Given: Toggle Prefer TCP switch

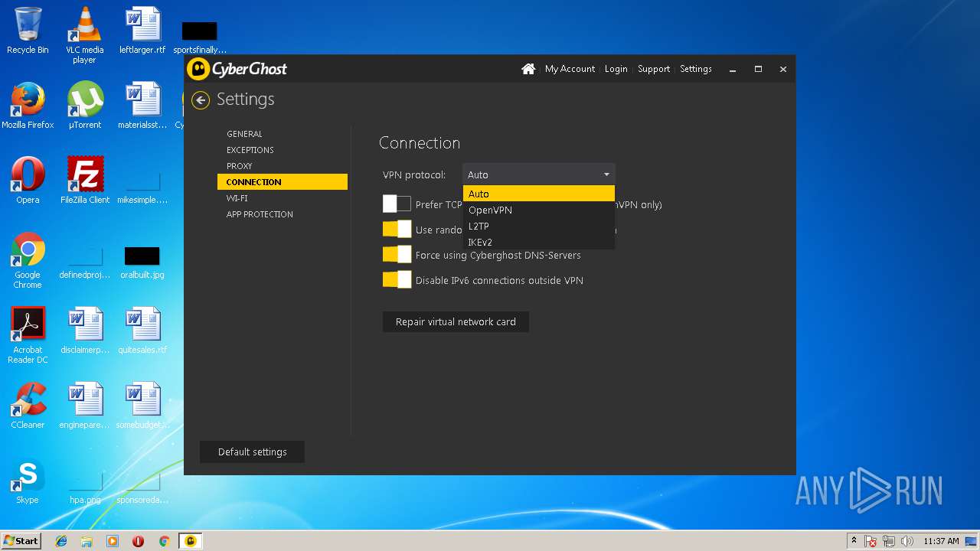Looking at the screenshot, I should (397, 204).
